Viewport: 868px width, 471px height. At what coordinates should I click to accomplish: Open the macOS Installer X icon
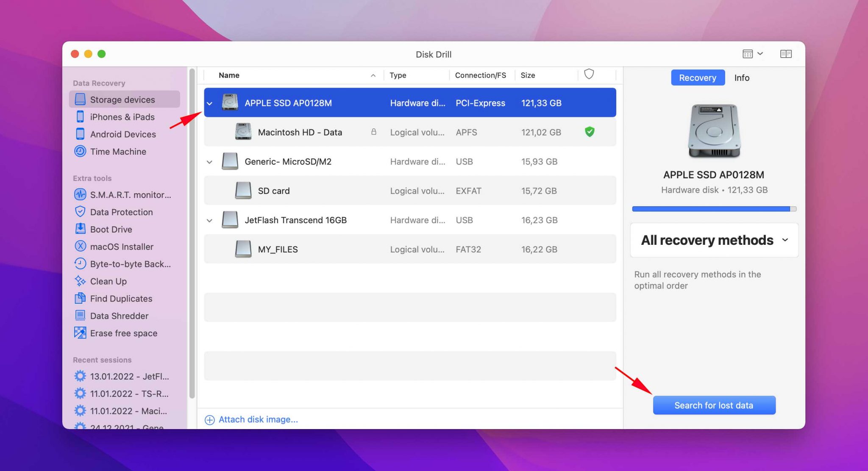tap(80, 246)
